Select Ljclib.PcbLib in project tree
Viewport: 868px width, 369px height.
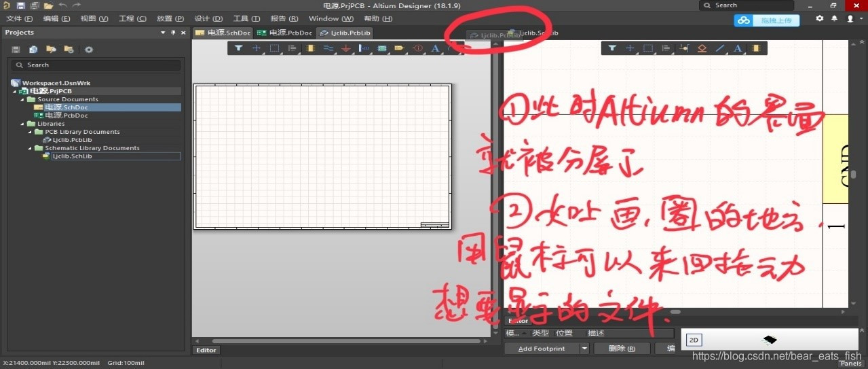[72, 140]
